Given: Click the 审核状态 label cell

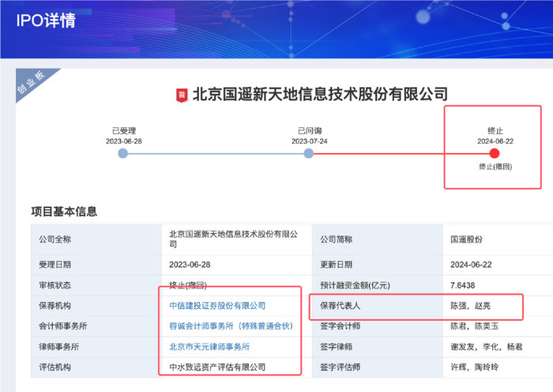Looking at the screenshot, I should [96, 285].
